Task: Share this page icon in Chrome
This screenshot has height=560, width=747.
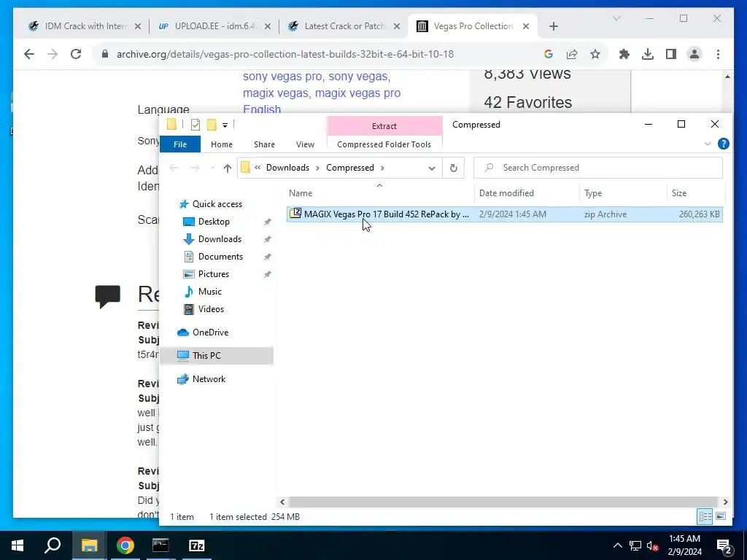Action: [x=572, y=54]
